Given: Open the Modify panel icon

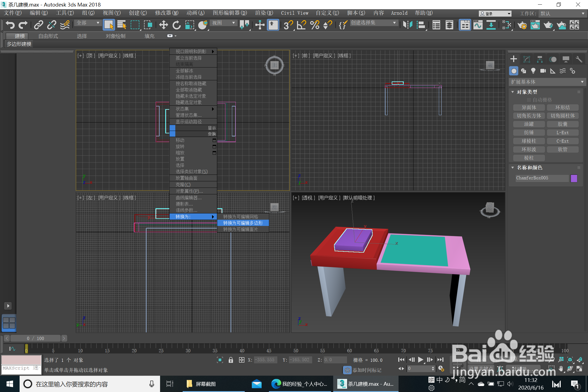Looking at the screenshot, I should (x=527, y=59).
